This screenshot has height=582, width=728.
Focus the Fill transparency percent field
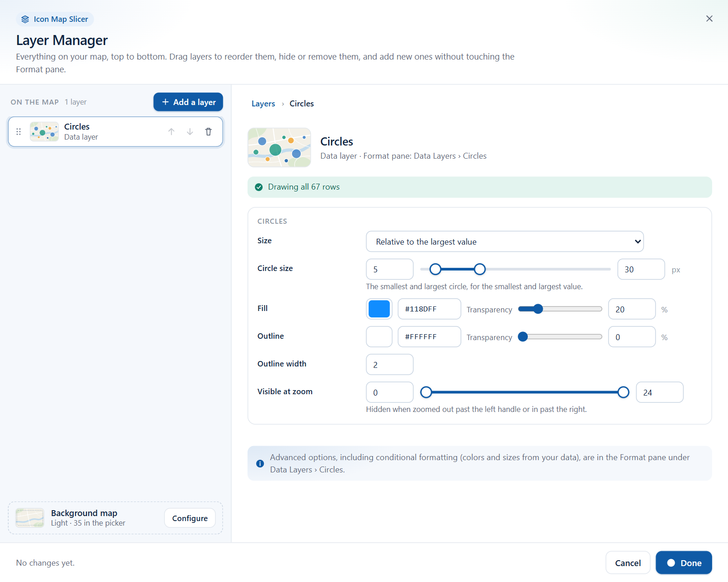632,309
